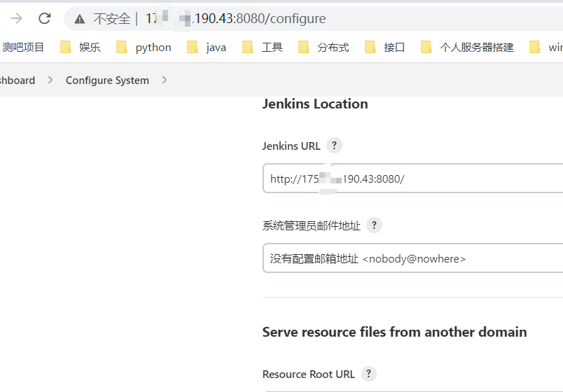Open the 测吧项目 bookmark
This screenshot has width=563, height=392.
point(22,48)
